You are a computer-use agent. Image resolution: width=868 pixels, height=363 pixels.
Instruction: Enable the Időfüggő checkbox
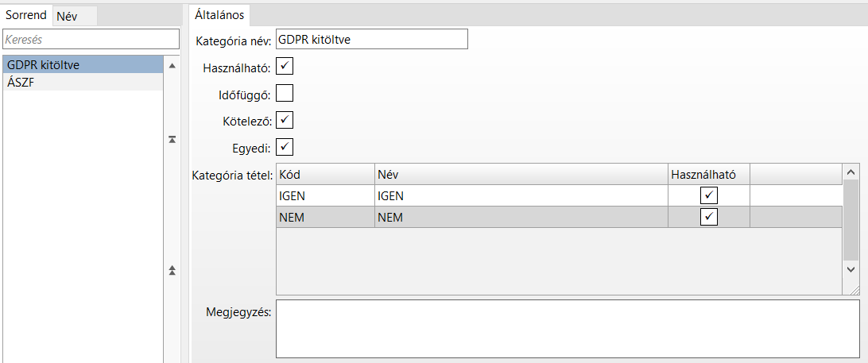coord(285,94)
